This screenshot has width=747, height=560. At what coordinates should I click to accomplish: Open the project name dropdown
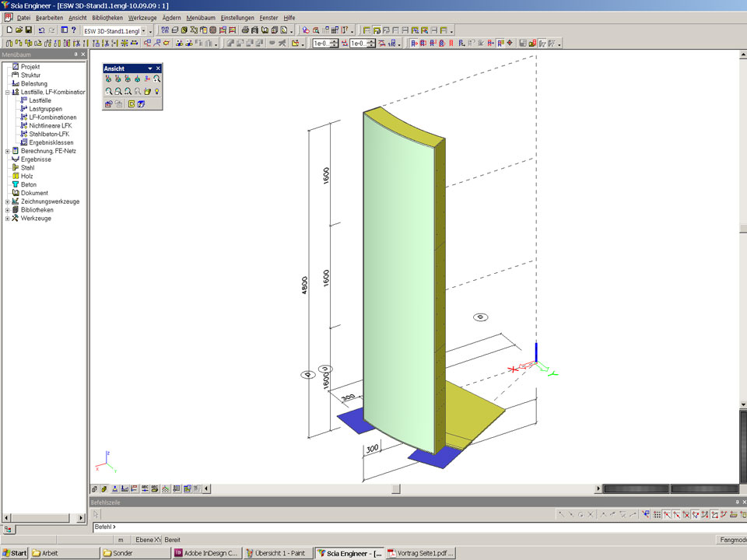click(150, 30)
